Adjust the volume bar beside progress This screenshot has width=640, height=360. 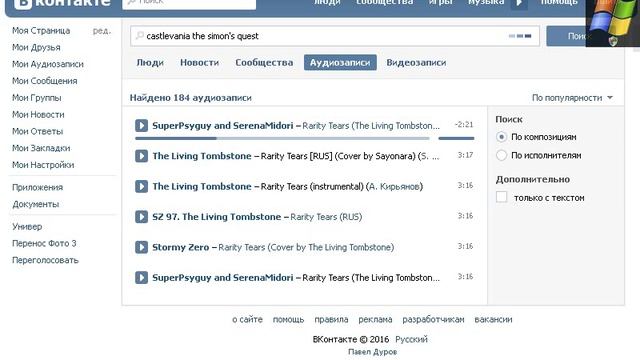(x=456, y=138)
